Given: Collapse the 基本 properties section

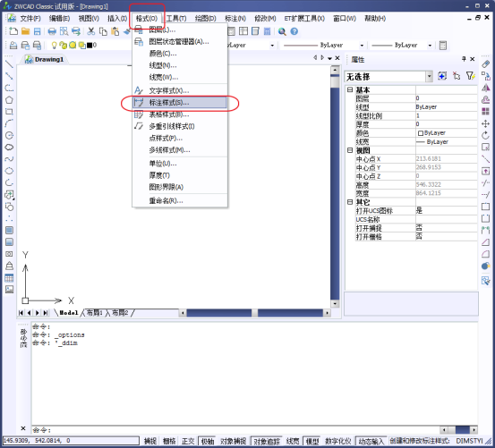Looking at the screenshot, I should pos(350,89).
